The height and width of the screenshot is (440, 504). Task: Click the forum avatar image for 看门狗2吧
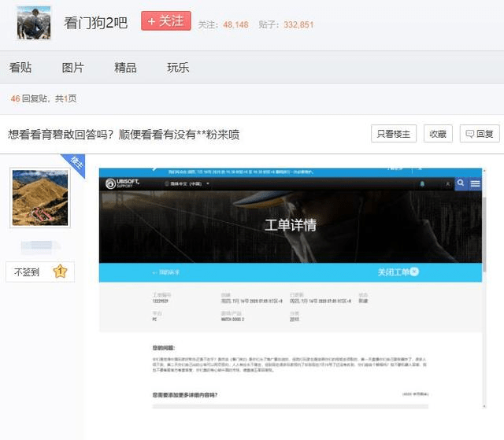pos(34,23)
